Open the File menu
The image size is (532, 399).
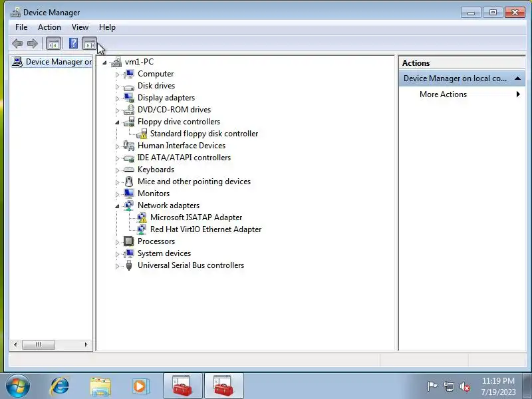21,27
